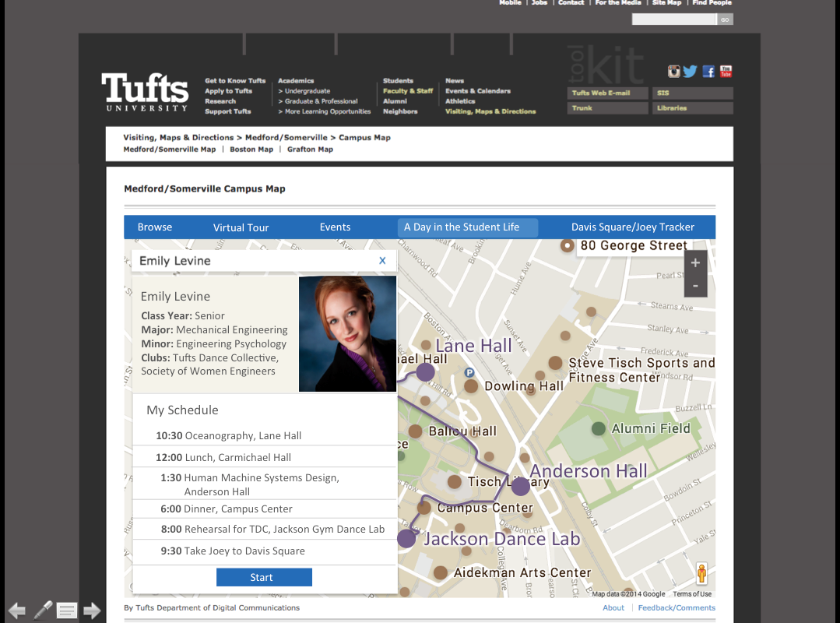Select 10:30 Oceanography, Lane Hall row
Viewport: 840px width, 623px height.
coord(264,435)
